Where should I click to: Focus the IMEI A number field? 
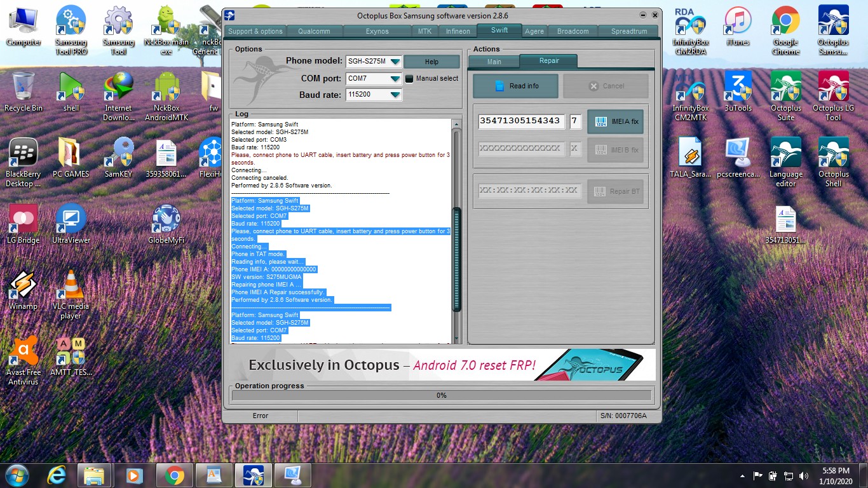pos(522,121)
